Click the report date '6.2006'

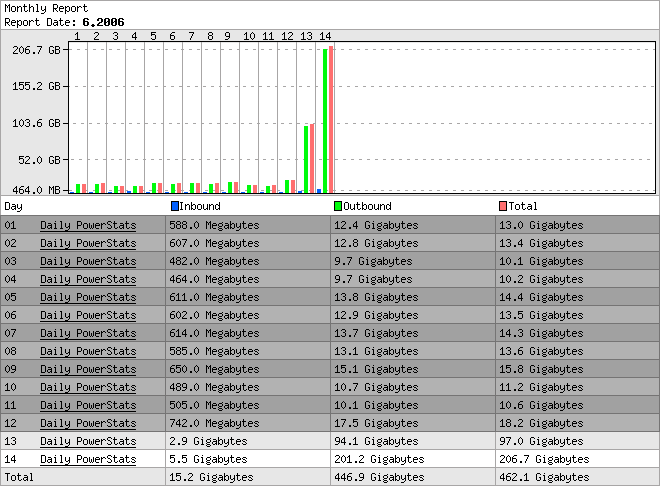103,22
